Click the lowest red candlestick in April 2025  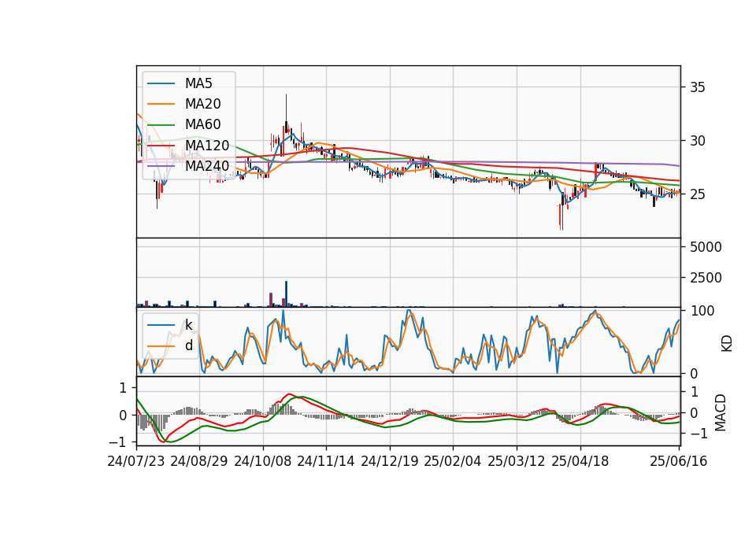click(x=560, y=217)
